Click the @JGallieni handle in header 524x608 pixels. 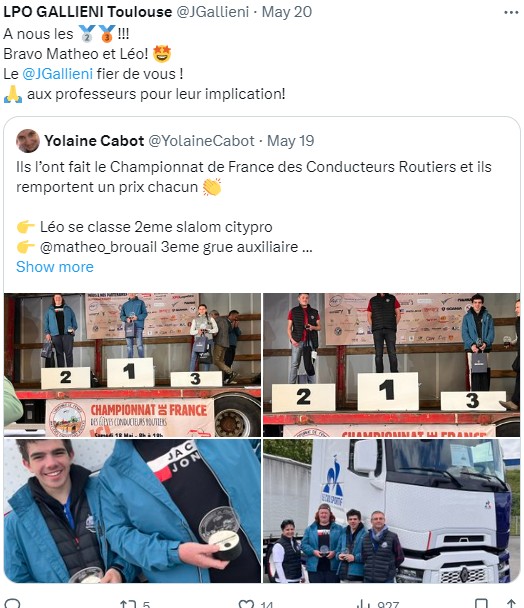213,12
